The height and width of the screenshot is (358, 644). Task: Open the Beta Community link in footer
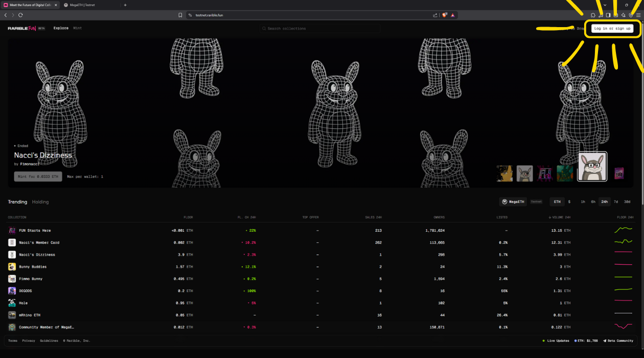coord(618,341)
